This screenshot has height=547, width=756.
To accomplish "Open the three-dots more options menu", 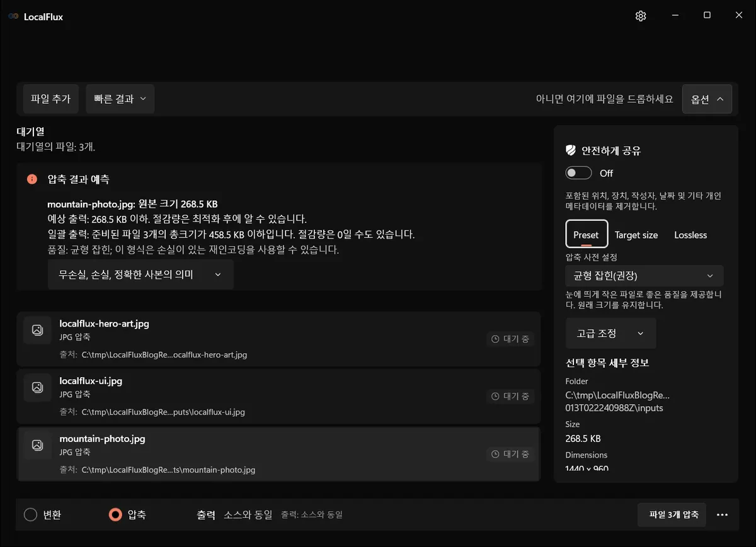I will coord(722,515).
